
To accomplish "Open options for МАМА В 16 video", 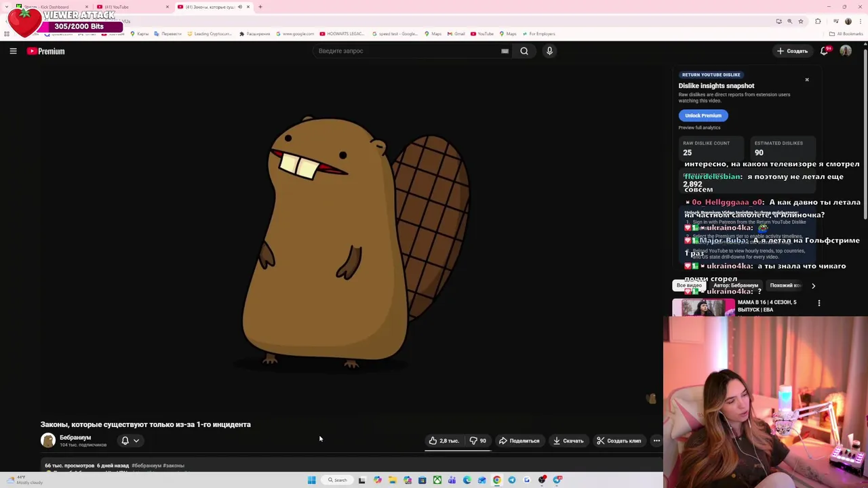I will [818, 303].
